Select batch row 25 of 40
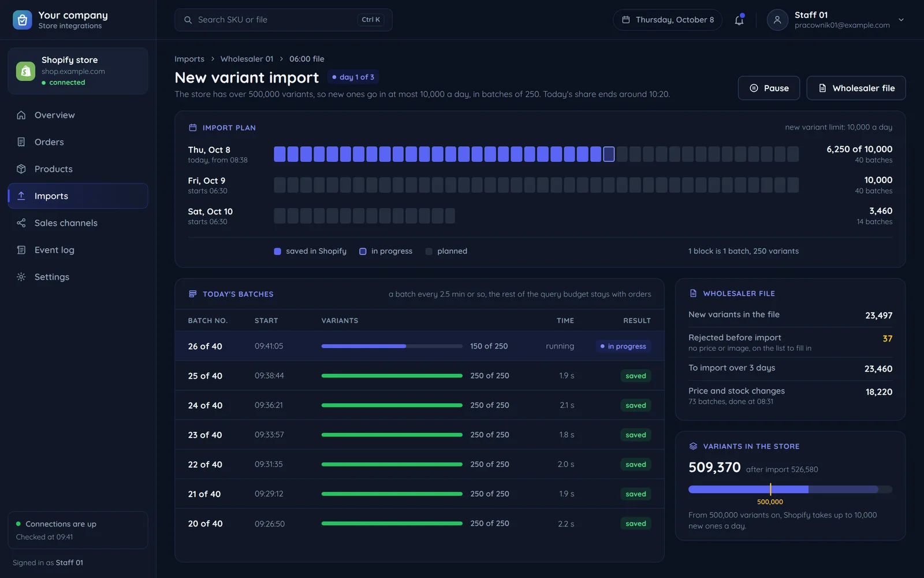Screen dimensions: 924x578 (419, 376)
